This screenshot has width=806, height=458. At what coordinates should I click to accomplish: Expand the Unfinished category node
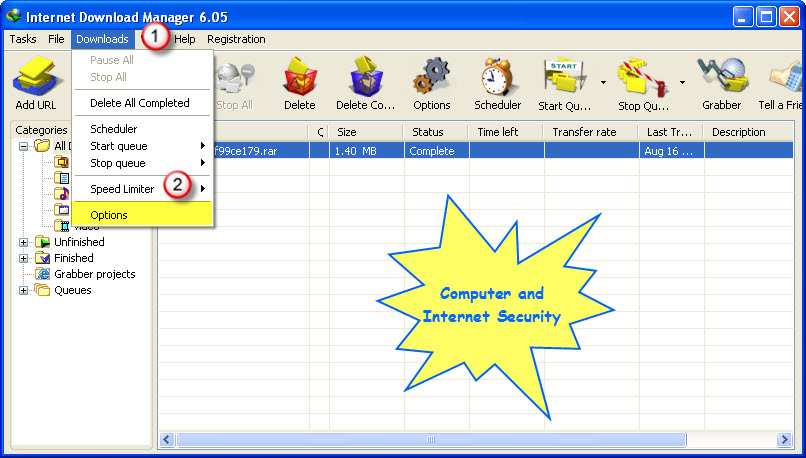pyautogui.click(x=23, y=242)
